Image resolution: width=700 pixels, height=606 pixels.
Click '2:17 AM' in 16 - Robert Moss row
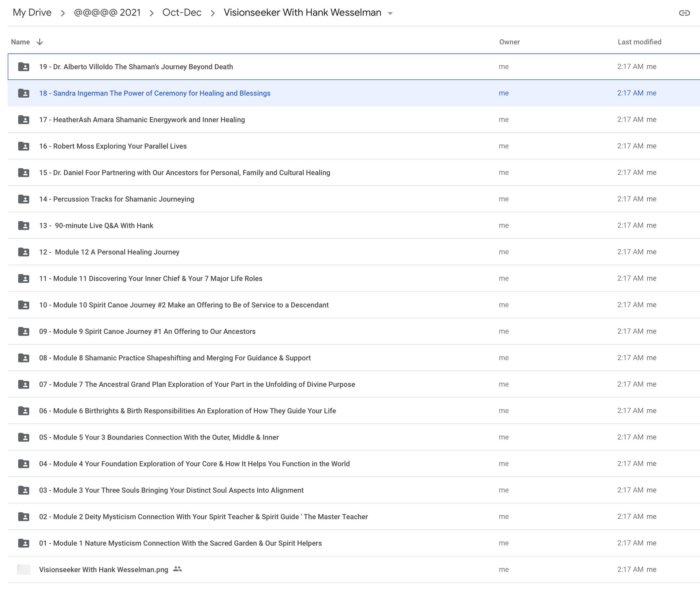630,146
